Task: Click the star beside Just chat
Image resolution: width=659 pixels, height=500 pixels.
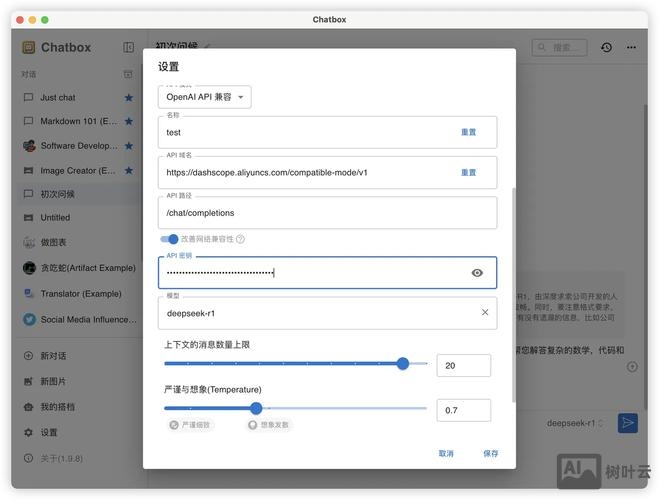Action: (129, 97)
